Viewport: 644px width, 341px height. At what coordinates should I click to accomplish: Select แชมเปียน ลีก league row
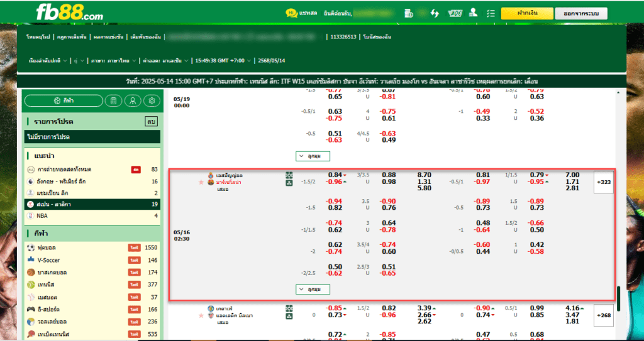click(x=92, y=193)
